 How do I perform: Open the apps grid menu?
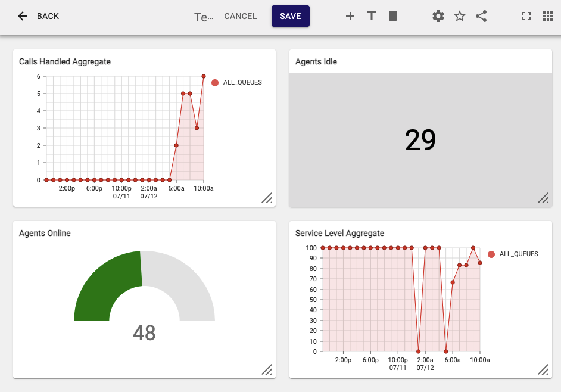548,16
